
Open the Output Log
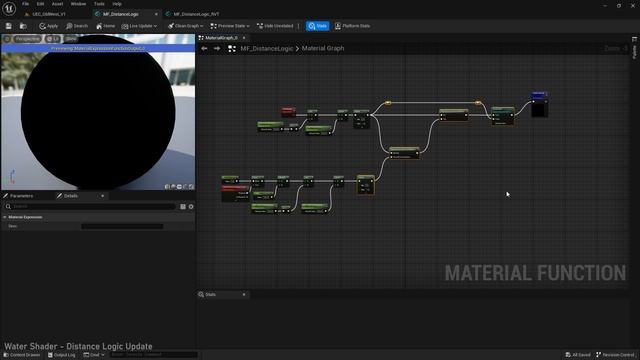pyautogui.click(x=62, y=355)
